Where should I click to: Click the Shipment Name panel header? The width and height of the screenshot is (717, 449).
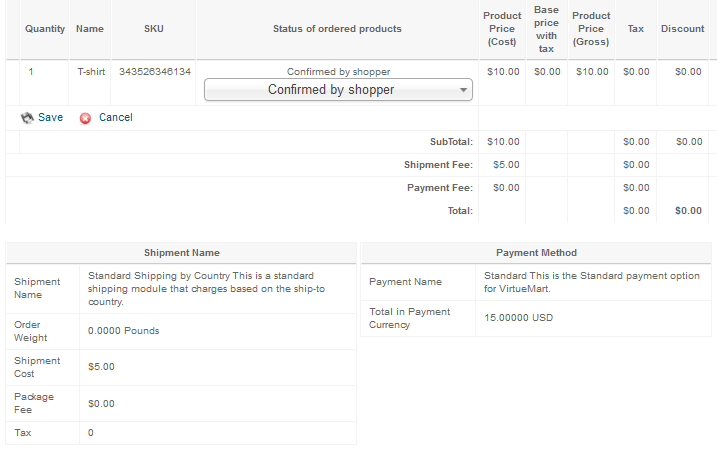click(182, 253)
